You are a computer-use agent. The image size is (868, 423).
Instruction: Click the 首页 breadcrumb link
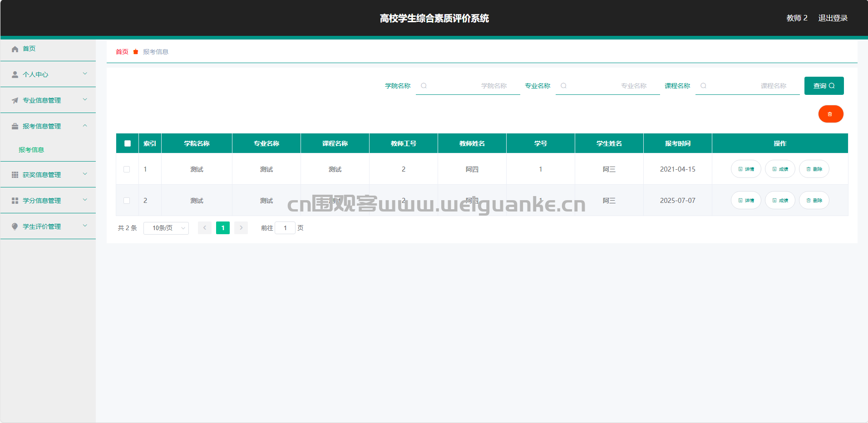point(122,52)
